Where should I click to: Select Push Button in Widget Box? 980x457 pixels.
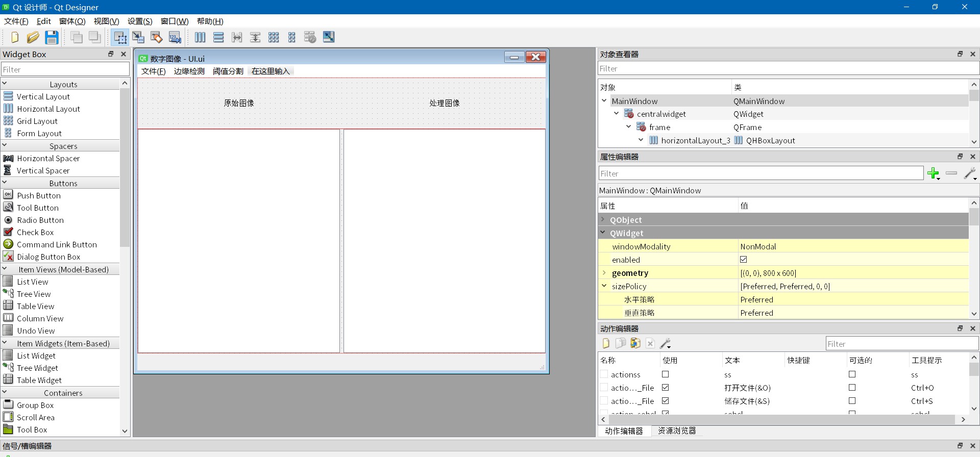coord(38,195)
